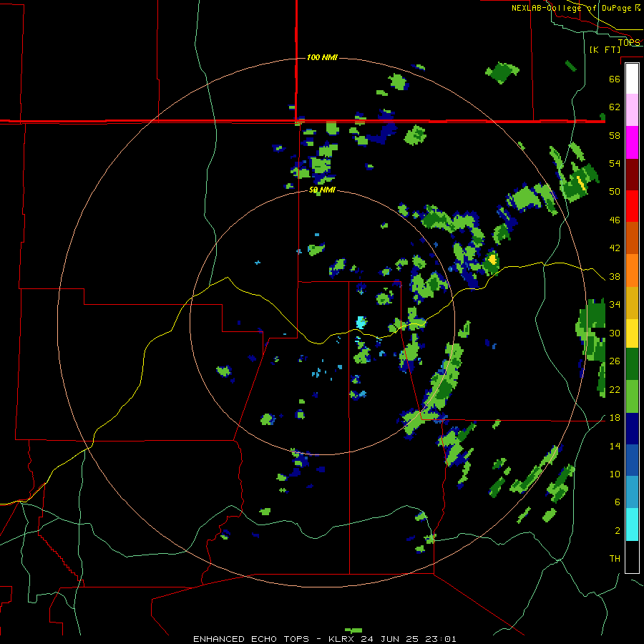Click the 62 legend label
The height and width of the screenshot is (644, 644).
pyautogui.click(x=615, y=107)
